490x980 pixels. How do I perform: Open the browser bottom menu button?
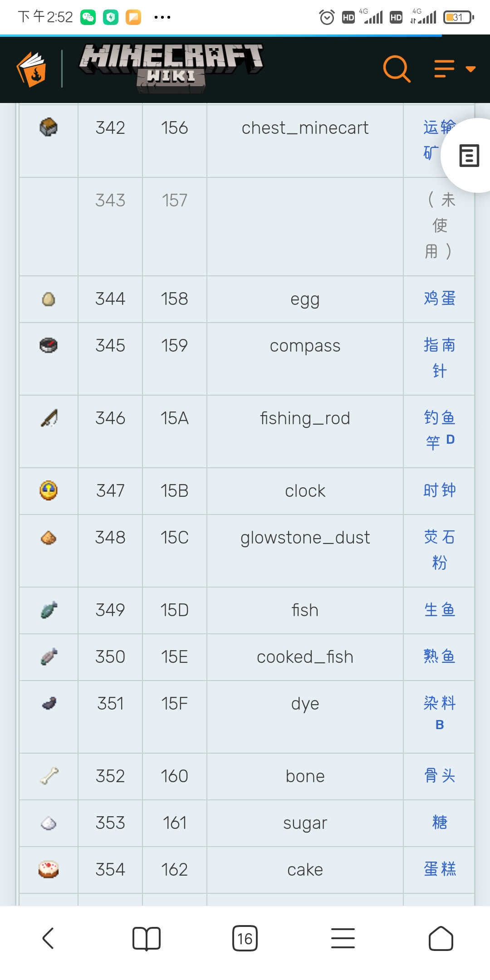[343, 938]
